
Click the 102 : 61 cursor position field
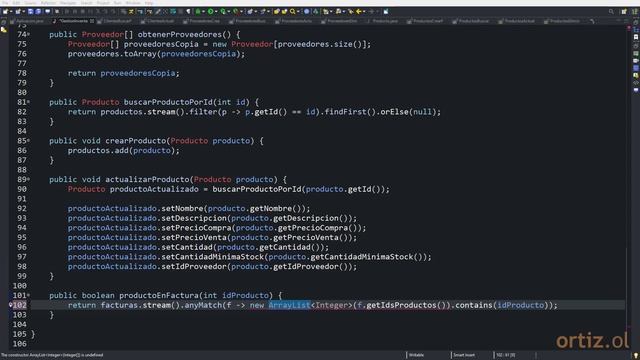pyautogui.click(x=505, y=355)
